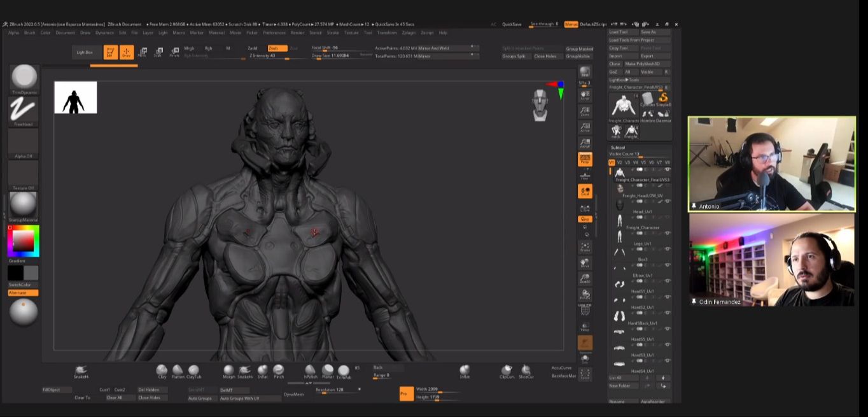Click the SimpleBrush tool icon

tap(664, 99)
